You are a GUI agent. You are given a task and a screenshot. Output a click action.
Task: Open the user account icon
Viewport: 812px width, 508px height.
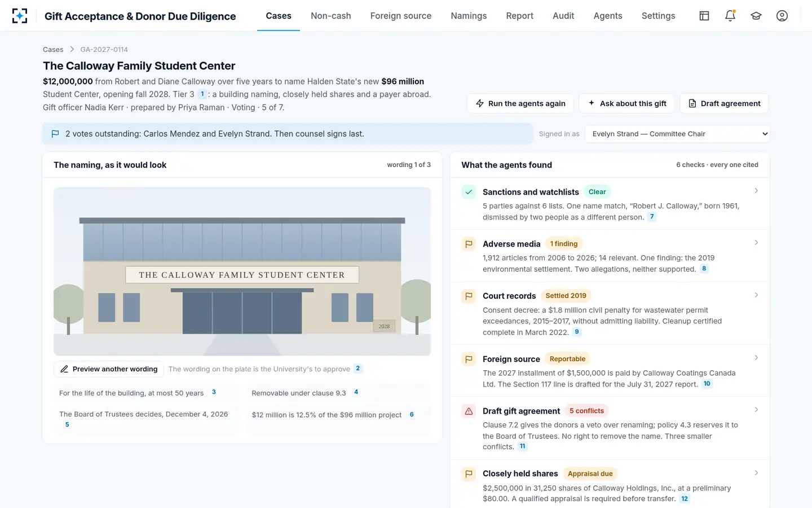[x=782, y=16]
